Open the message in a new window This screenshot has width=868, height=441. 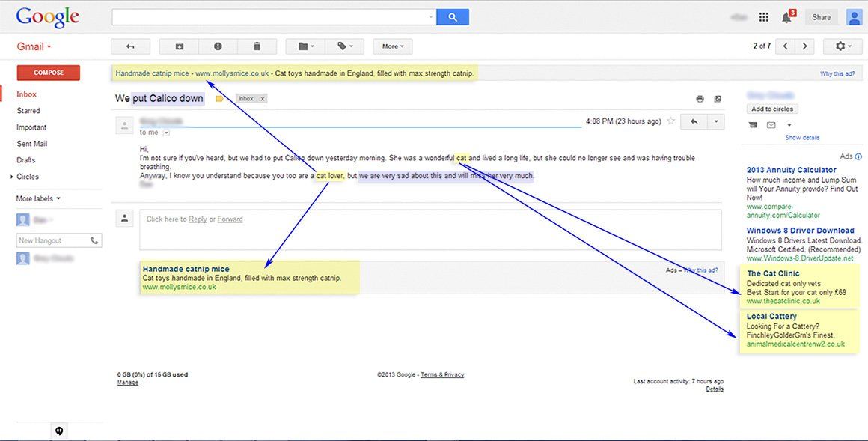click(717, 98)
